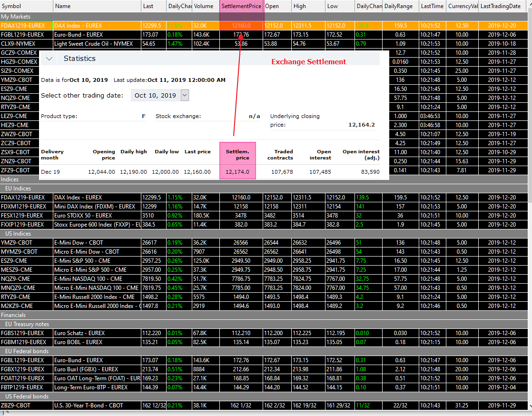Screen dimensions: 532x416
Task: Click E-Mini Russell 2000 Index - CME name
Action: (x=97, y=297)
